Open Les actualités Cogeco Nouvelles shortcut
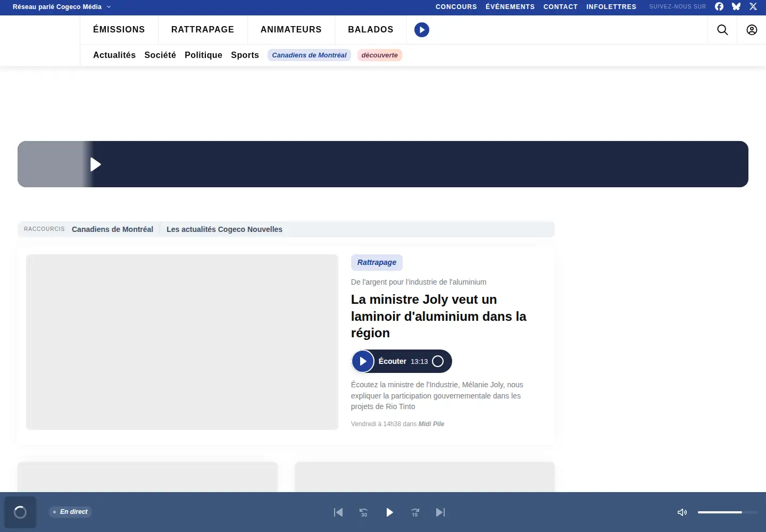The height and width of the screenshot is (532, 766). [224, 229]
